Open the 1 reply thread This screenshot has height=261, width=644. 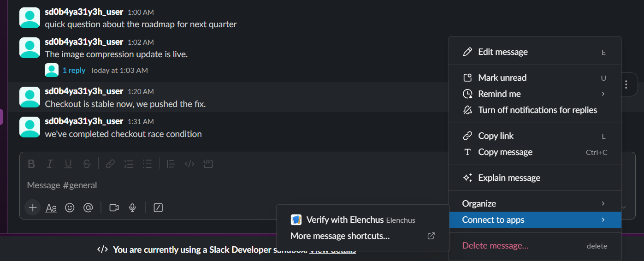74,71
